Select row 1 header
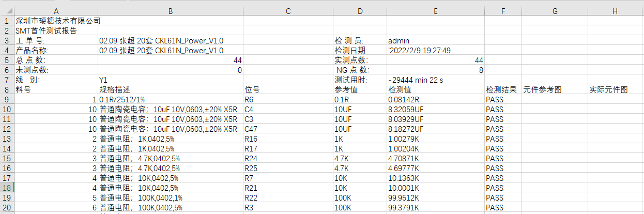The width and height of the screenshot is (644, 214). 7,21
